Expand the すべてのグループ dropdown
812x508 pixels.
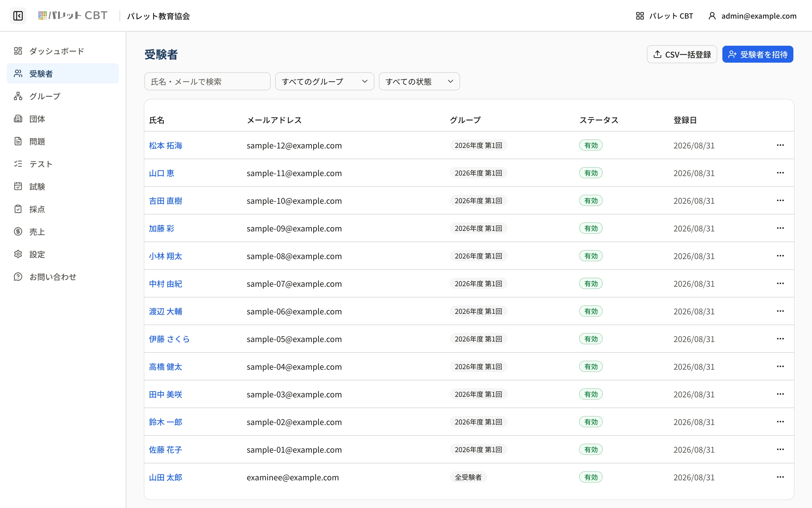point(325,82)
